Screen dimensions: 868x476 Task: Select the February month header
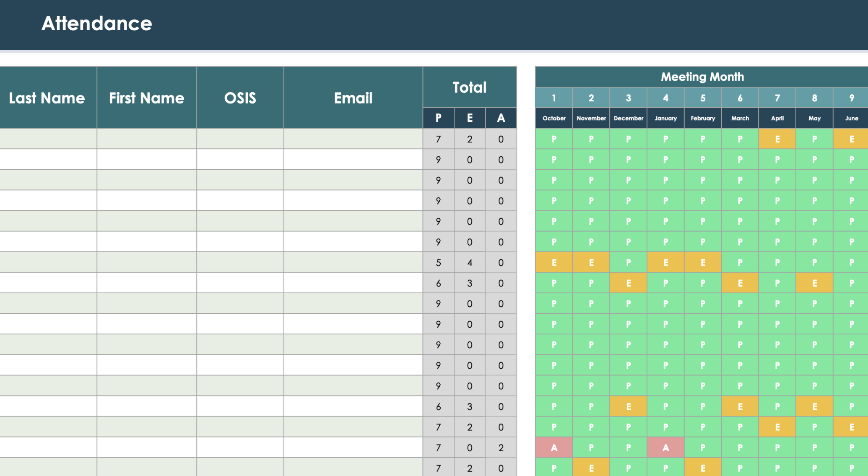point(703,118)
